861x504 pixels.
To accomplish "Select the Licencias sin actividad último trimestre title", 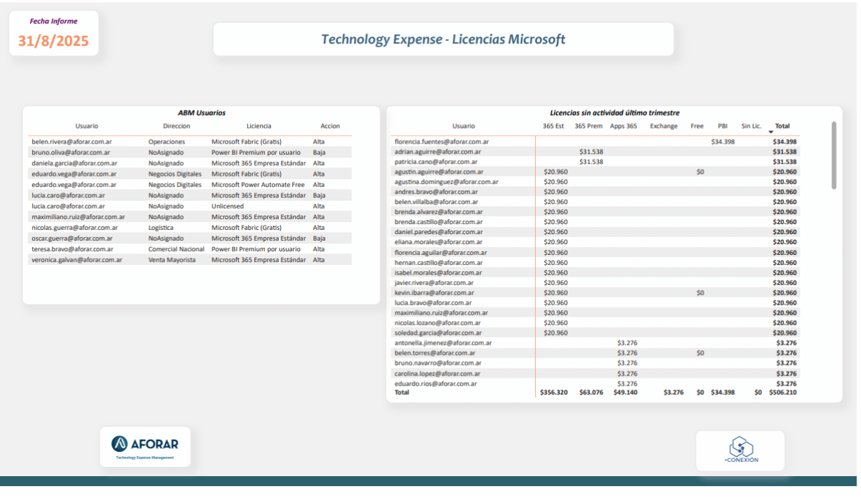I will [x=614, y=113].
